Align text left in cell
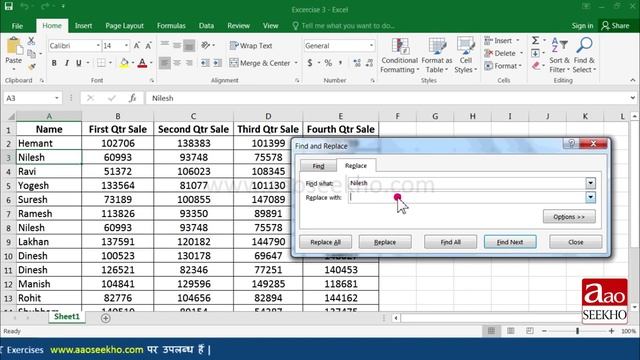Screen dimensions: 640x360 pos(164,63)
